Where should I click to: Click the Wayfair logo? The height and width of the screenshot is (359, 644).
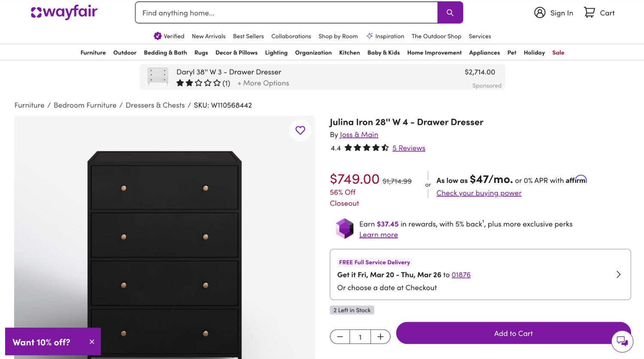[x=64, y=12]
